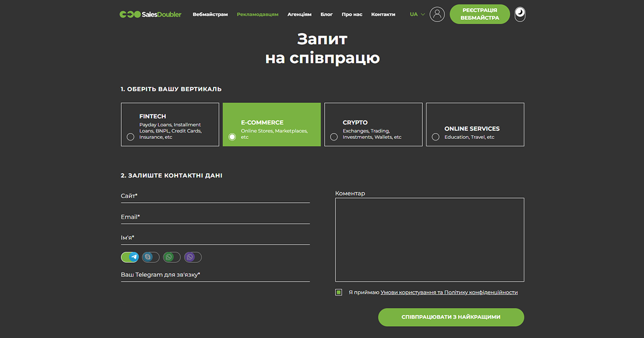This screenshot has height=338, width=644.
Task: Uncheck the terms acceptance checkbox
Action: coord(339,292)
